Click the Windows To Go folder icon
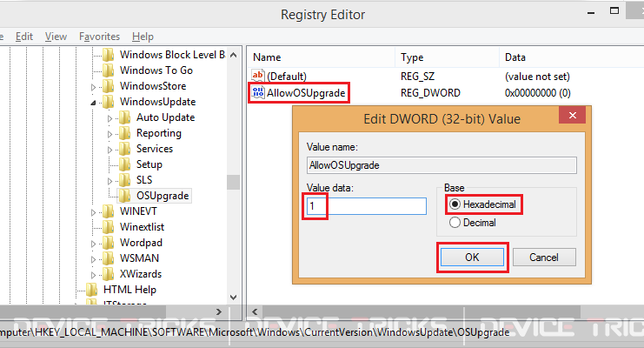This screenshot has height=348, width=644. coord(108,70)
